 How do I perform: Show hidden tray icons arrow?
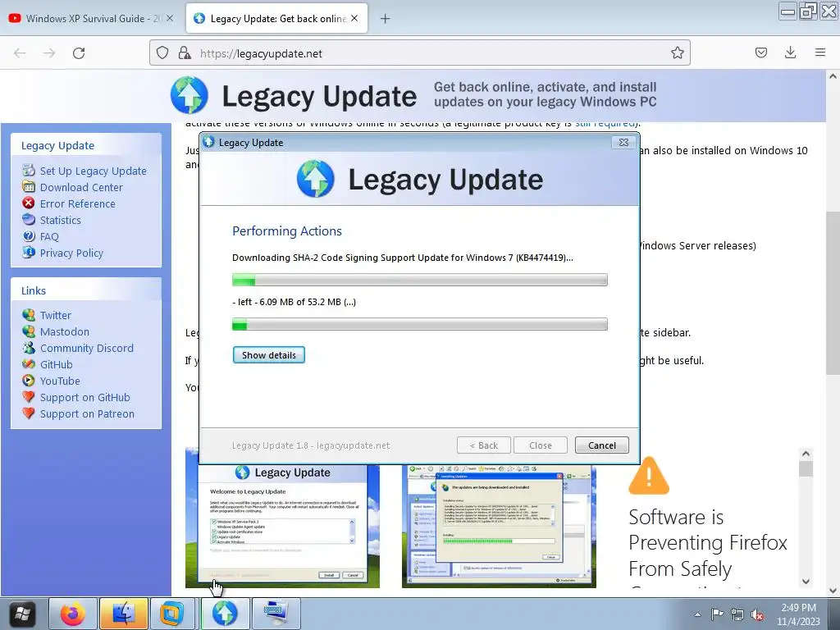(x=697, y=614)
